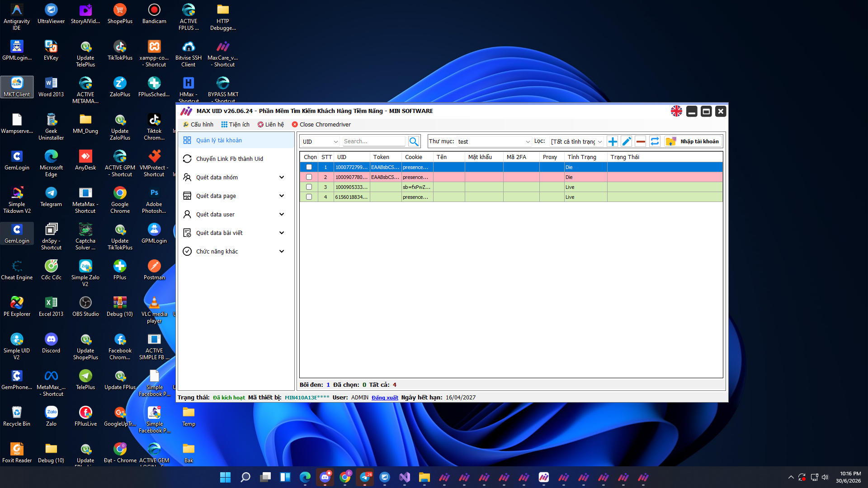Click Die status in row 2
The height and width of the screenshot is (488, 868).
[x=585, y=177]
